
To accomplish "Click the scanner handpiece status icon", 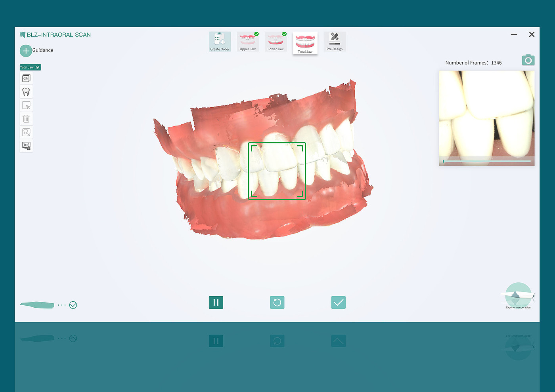I will tap(37, 305).
